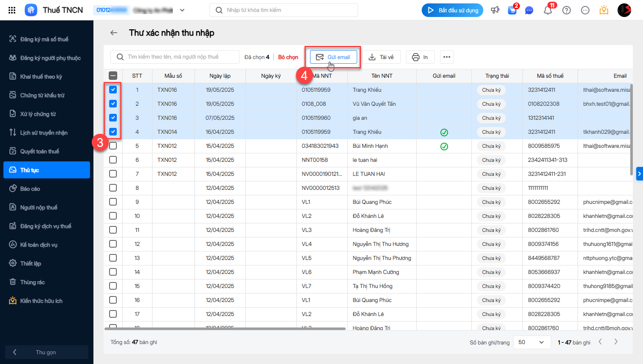Expand the company selector dropdown arrow
Screen dimensions: 643x364
coord(182,10)
